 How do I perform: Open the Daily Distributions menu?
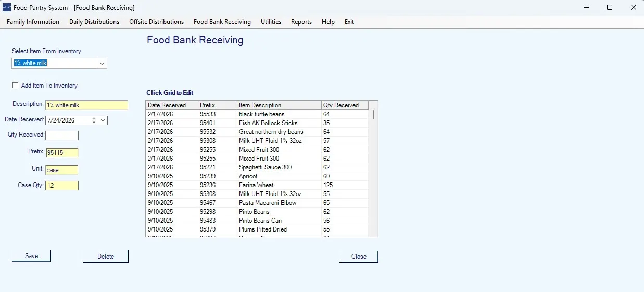point(94,22)
